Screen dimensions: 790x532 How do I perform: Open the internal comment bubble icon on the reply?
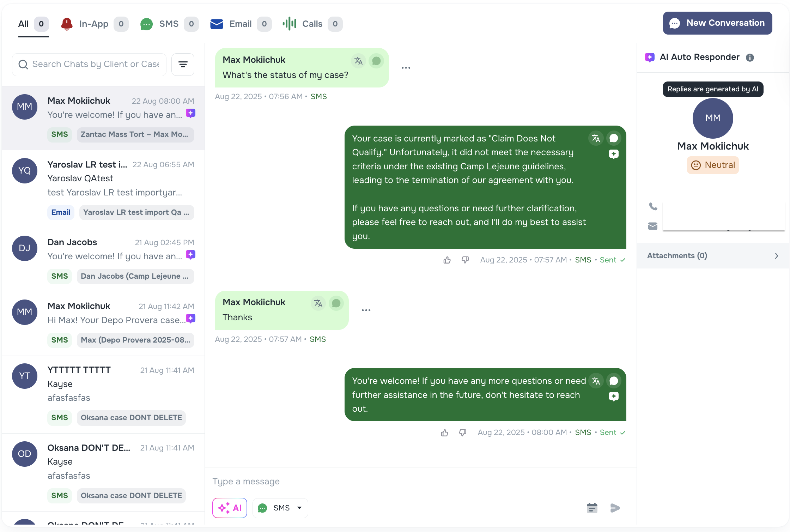click(614, 138)
